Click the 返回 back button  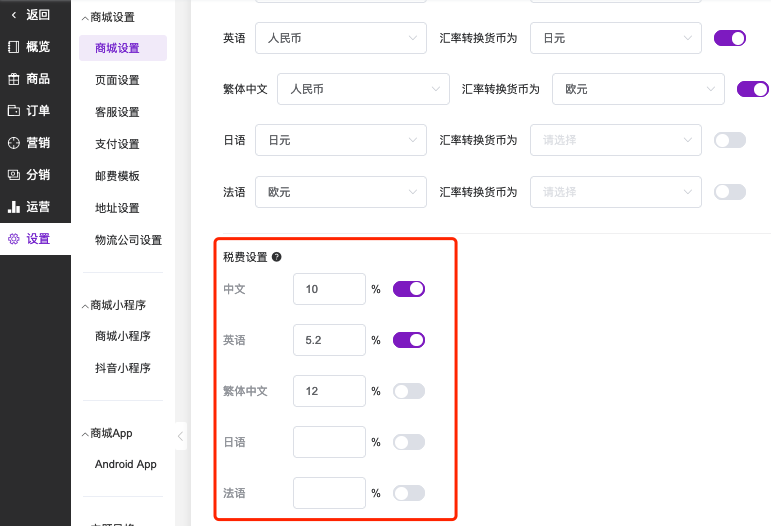click(x=30, y=15)
